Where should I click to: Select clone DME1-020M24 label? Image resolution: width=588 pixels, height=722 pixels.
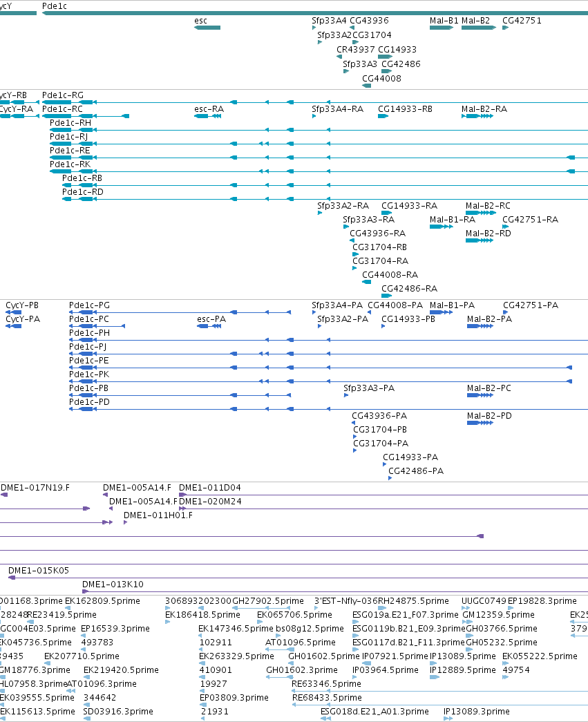210,502
